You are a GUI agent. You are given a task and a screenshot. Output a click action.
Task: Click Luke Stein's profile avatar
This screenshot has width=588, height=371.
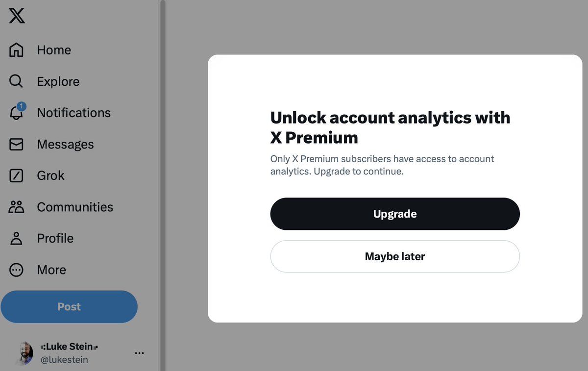(x=23, y=353)
